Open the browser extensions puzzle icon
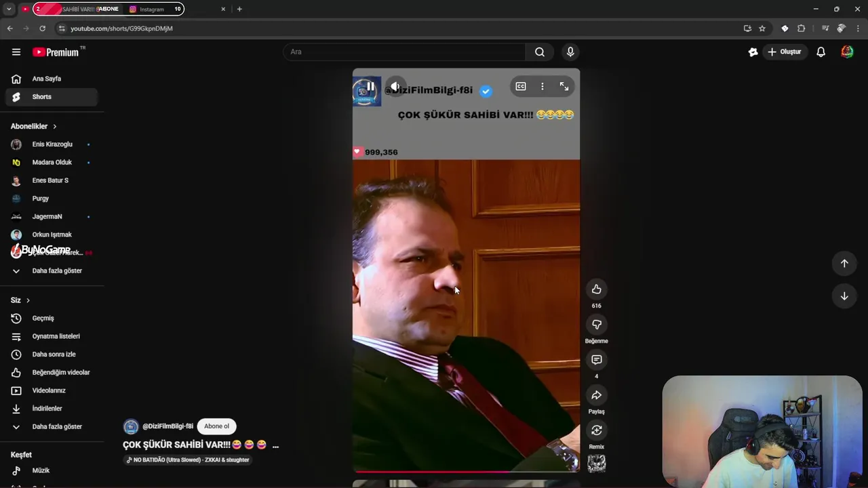The image size is (868, 488). click(802, 28)
